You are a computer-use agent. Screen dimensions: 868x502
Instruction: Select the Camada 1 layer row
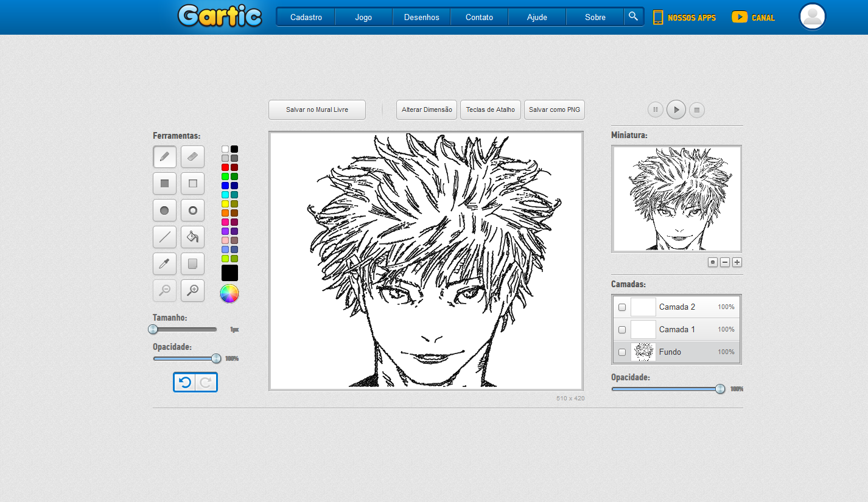coord(676,330)
